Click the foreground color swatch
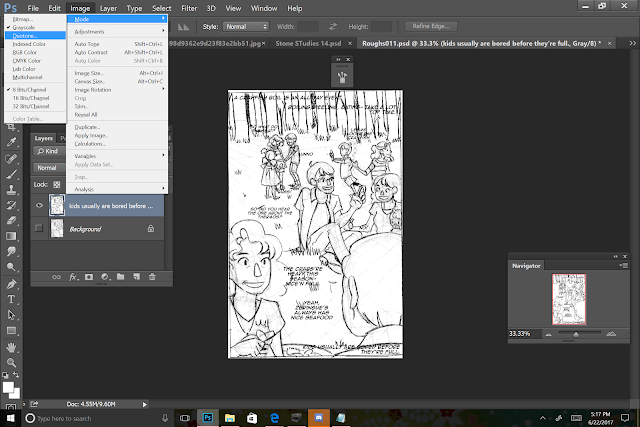The height and width of the screenshot is (427, 640). pos(8,386)
